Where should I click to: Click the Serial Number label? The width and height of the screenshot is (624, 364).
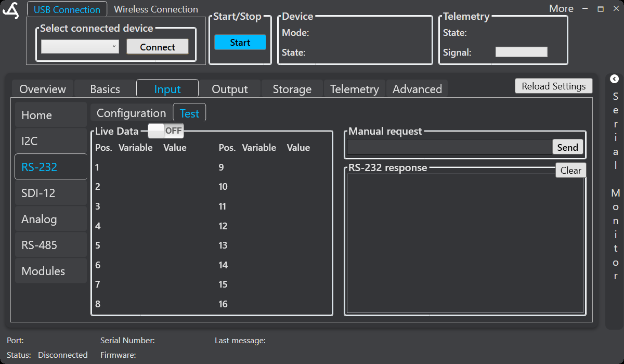coord(127,341)
